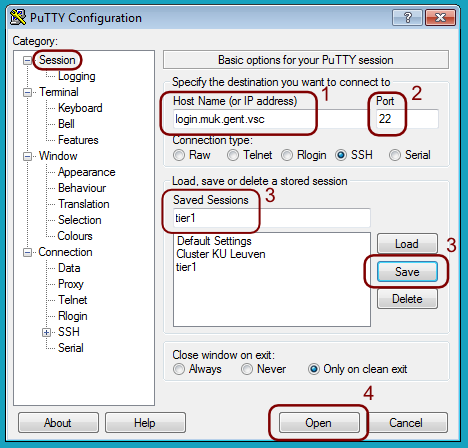Select Default Settings in sessions list
This screenshot has height=448, width=468.
pos(214,241)
